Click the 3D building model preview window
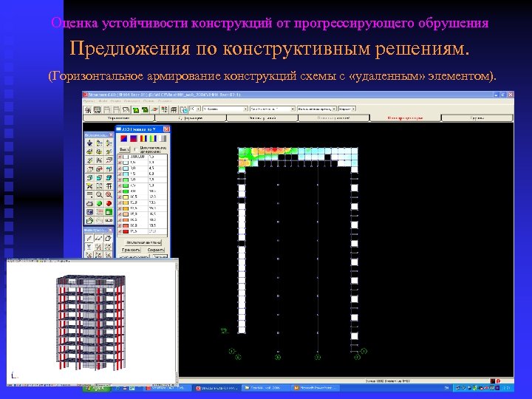The height and width of the screenshot is (399, 532). 92,322
